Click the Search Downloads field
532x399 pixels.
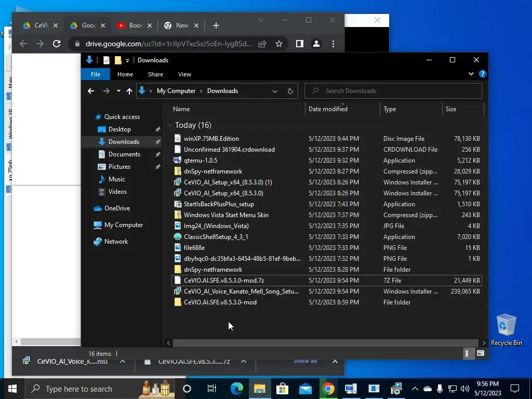point(393,91)
